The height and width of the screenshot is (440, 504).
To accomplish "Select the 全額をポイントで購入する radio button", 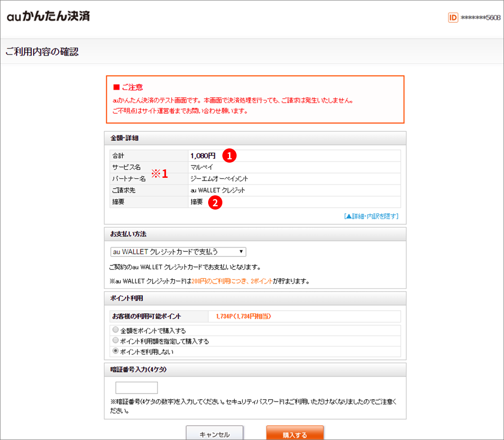I will coord(115,329).
